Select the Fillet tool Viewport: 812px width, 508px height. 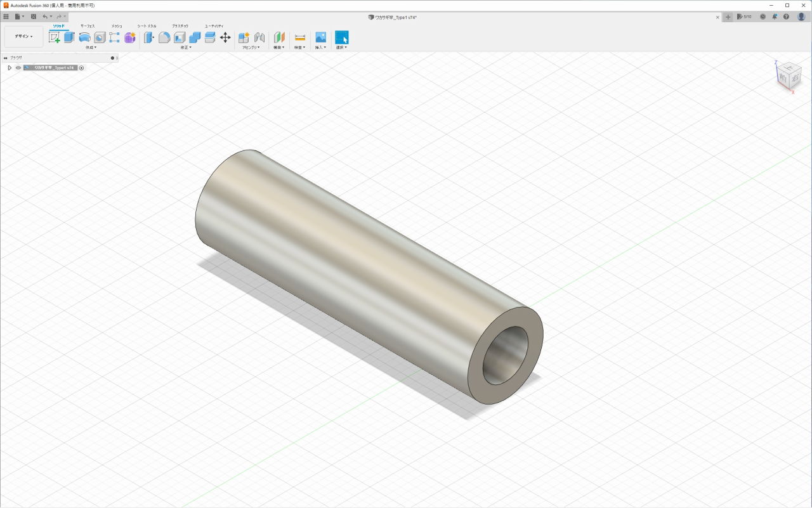point(164,37)
